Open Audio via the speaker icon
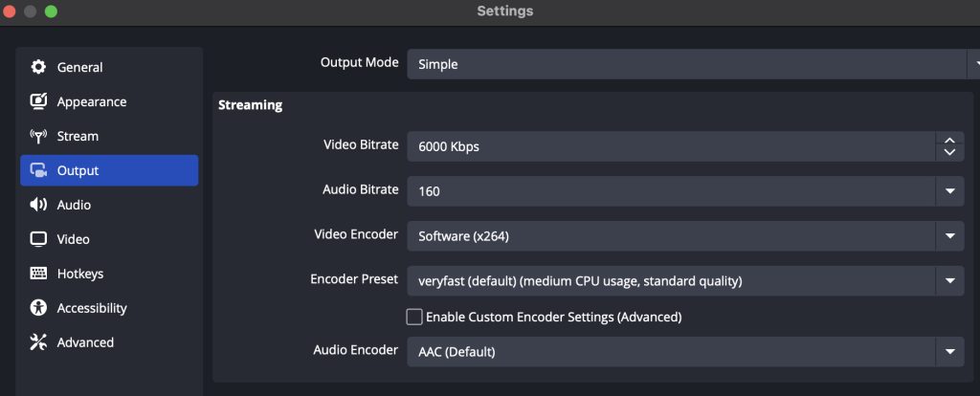This screenshot has width=980, height=396. pyautogui.click(x=38, y=205)
